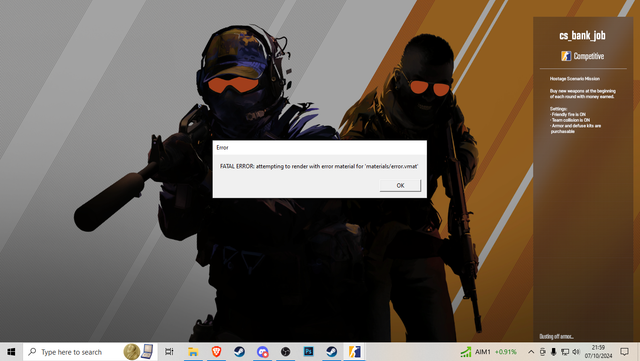Click 'Armor and defuse kits are purchasable' line

pyautogui.click(x=576, y=129)
